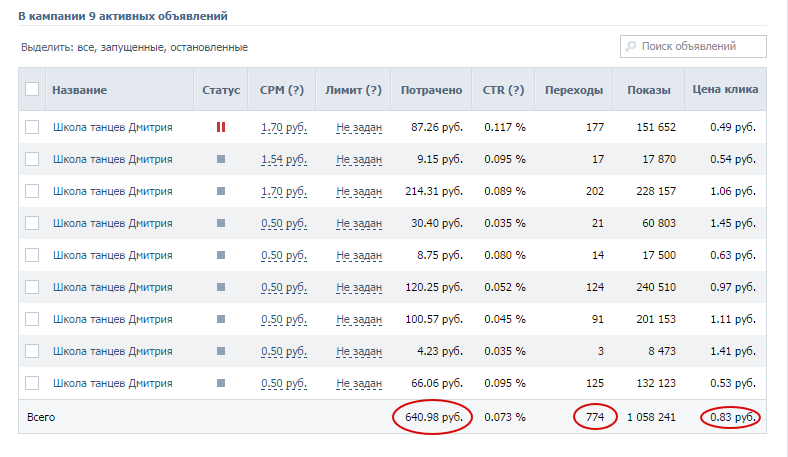This screenshot has height=457, width=788.
Task: Edit the 1.70 руб. CPM in the 214.31 руб. row
Action: pos(284,192)
